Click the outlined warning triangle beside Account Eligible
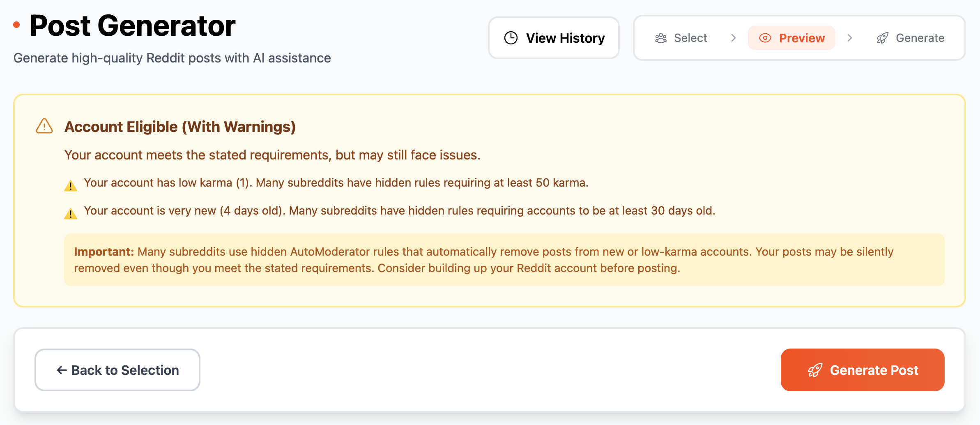This screenshot has height=425, width=980. [44, 126]
